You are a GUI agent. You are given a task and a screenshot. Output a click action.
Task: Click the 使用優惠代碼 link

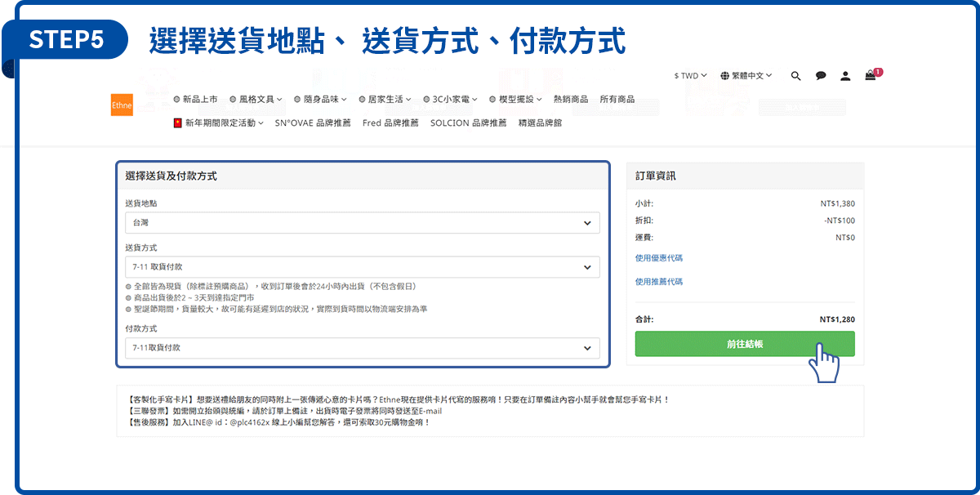(x=658, y=258)
